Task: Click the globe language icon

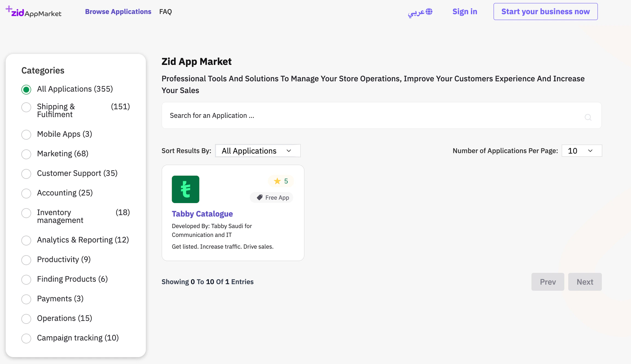Action: tap(429, 11)
